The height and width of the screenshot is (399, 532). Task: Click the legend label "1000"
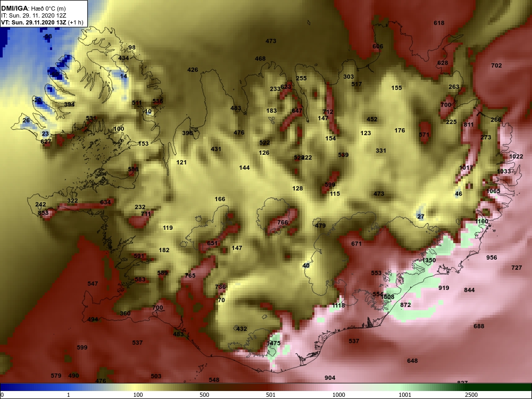click(x=339, y=395)
